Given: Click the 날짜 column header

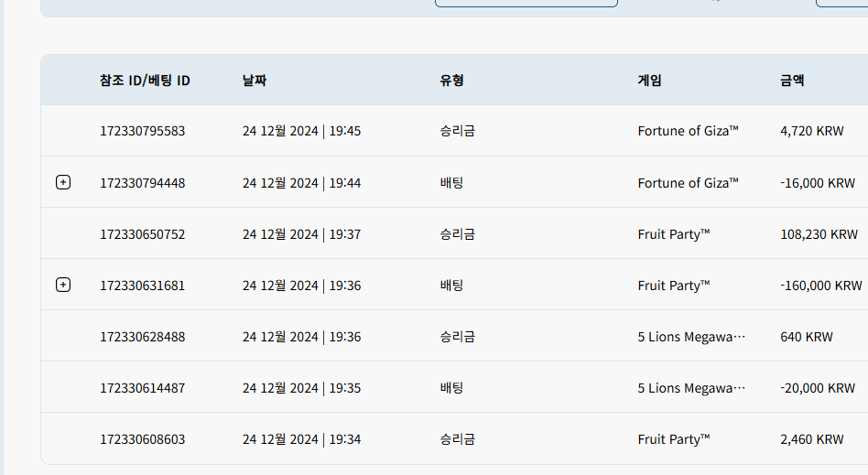Looking at the screenshot, I should coord(255,81).
